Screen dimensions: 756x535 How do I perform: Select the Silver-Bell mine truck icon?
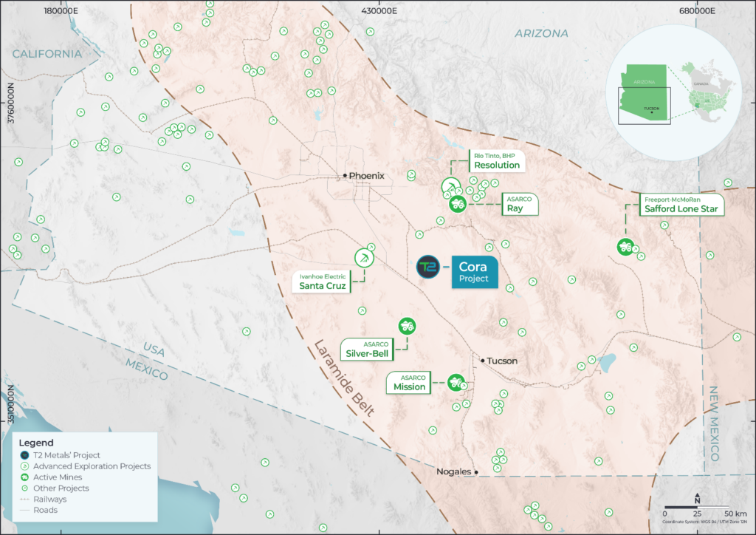pos(407,326)
